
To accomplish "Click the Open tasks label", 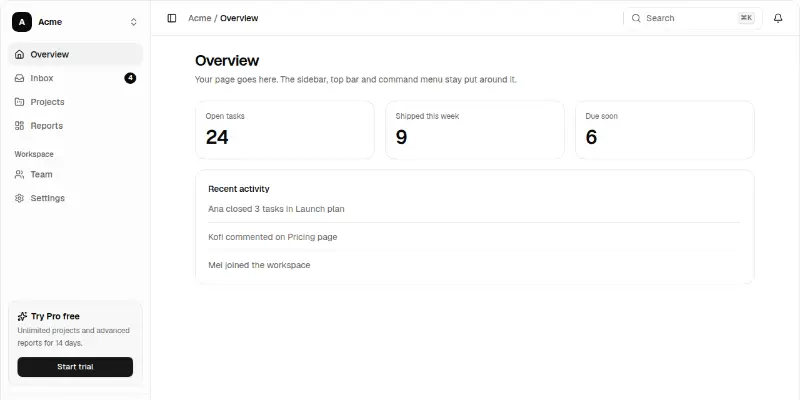I will [x=225, y=116].
